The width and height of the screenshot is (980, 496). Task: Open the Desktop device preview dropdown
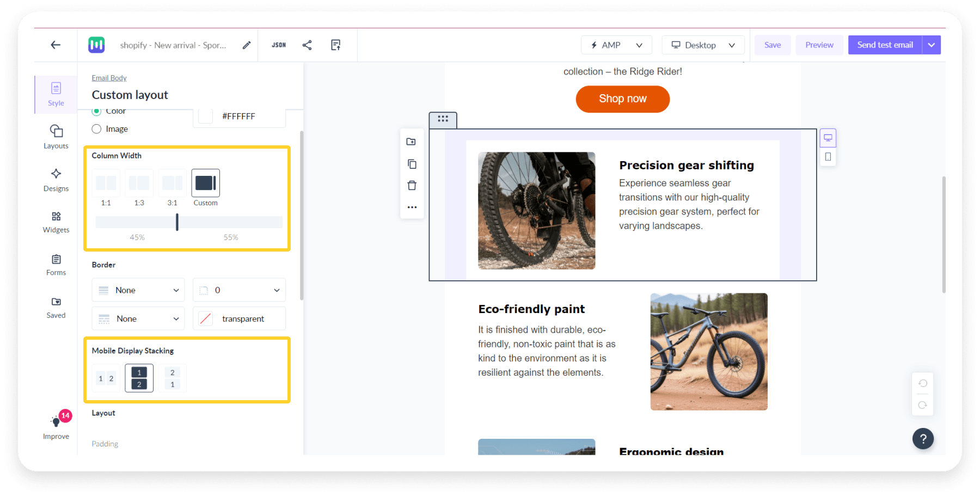[703, 45]
